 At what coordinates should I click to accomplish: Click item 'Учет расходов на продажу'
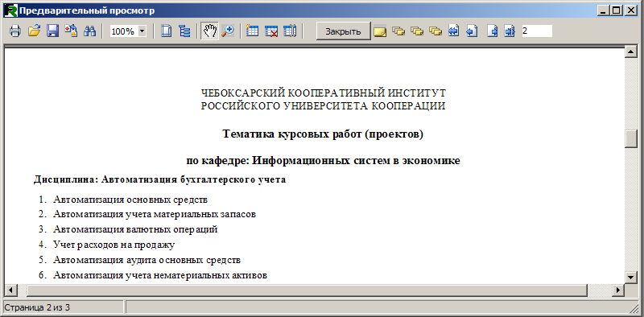(114, 245)
